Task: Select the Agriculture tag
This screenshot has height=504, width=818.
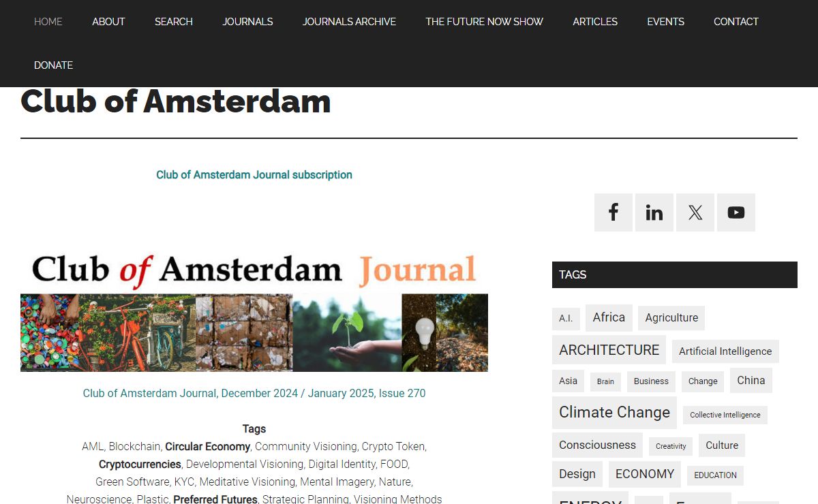Action: point(671,318)
